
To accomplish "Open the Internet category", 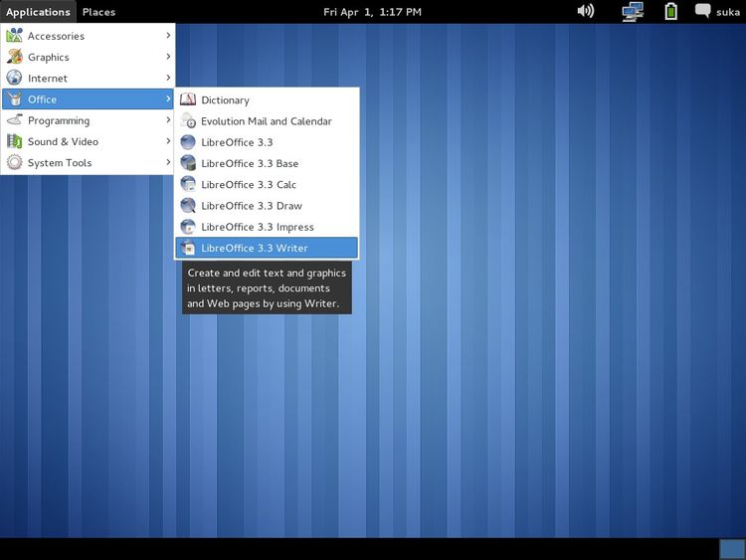I will pos(48,78).
